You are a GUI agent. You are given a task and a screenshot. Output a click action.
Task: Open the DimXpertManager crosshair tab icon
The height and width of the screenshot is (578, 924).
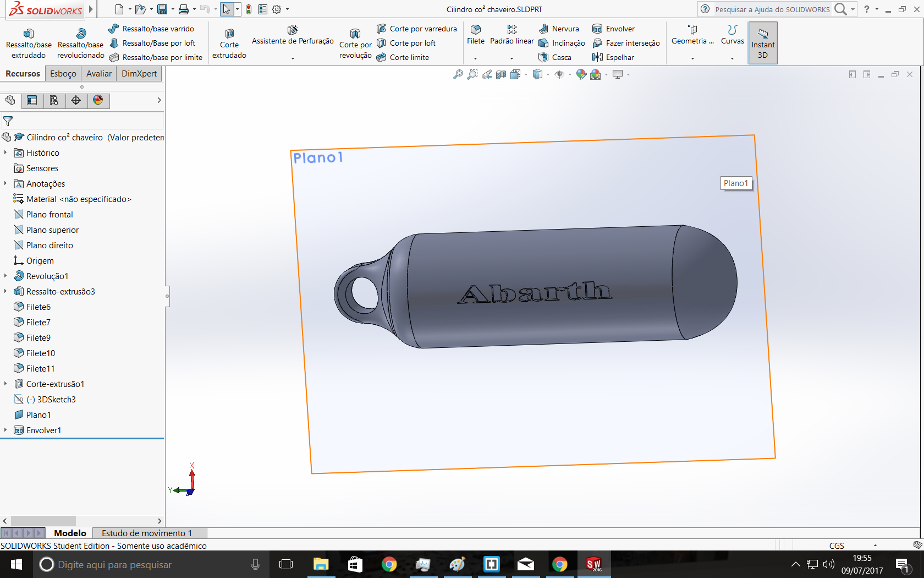tap(76, 100)
